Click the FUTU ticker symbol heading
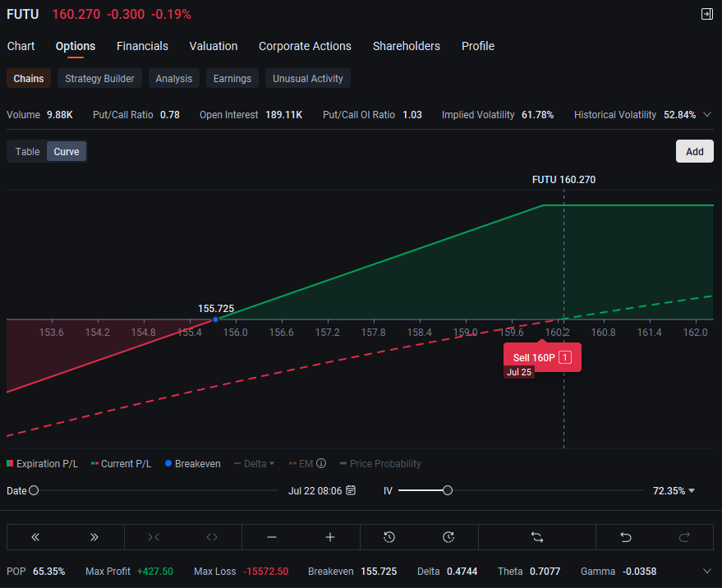722x588 pixels. 22,14
